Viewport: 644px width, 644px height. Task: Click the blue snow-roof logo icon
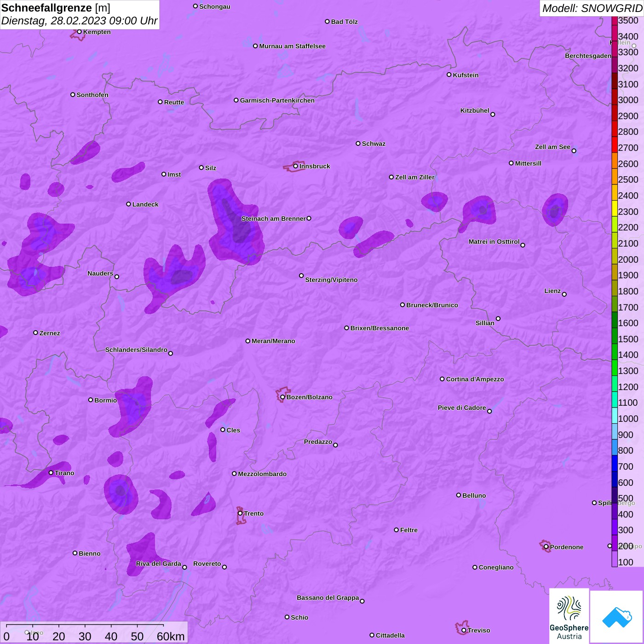tap(617, 617)
